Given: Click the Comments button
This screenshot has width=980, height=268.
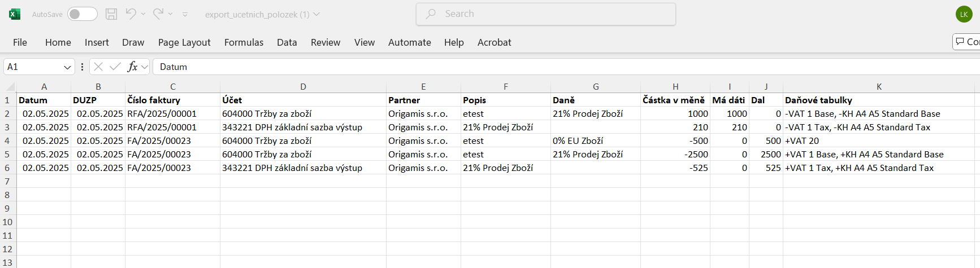Looking at the screenshot, I should click(967, 42).
